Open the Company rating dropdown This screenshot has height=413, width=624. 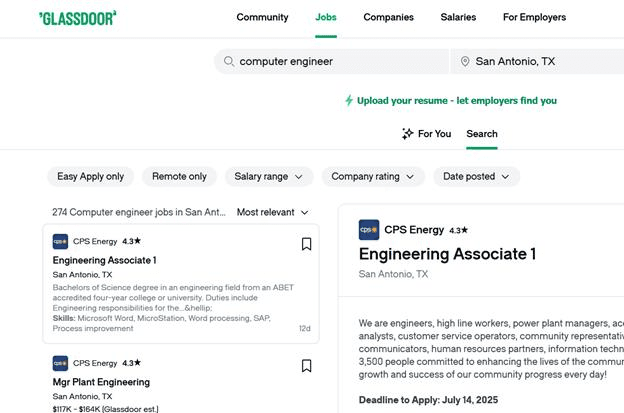click(x=373, y=176)
